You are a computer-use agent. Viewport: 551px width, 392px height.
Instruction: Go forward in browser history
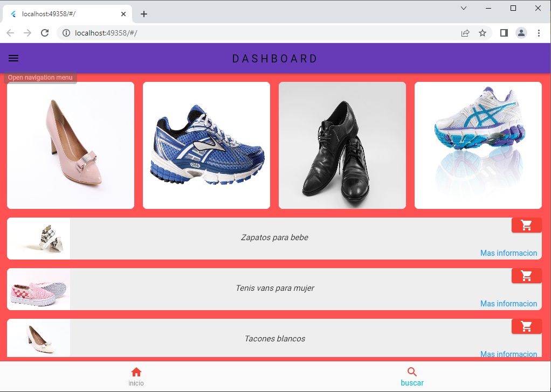coord(27,33)
